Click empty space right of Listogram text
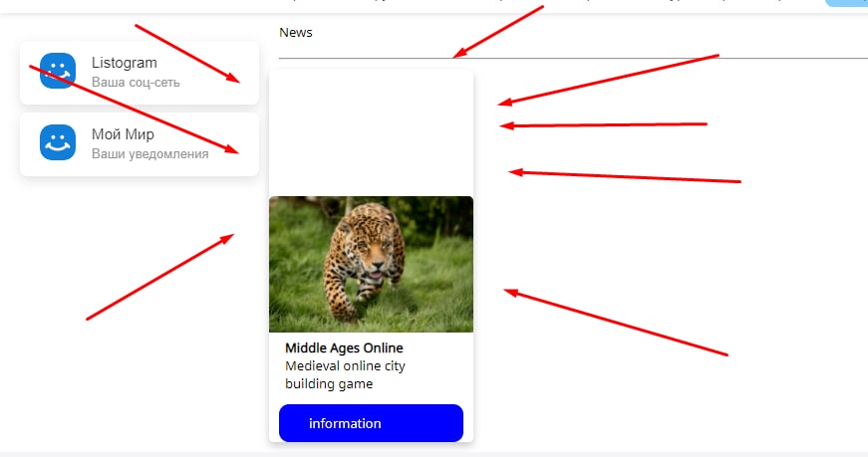The height and width of the screenshot is (457, 868). (x=216, y=72)
